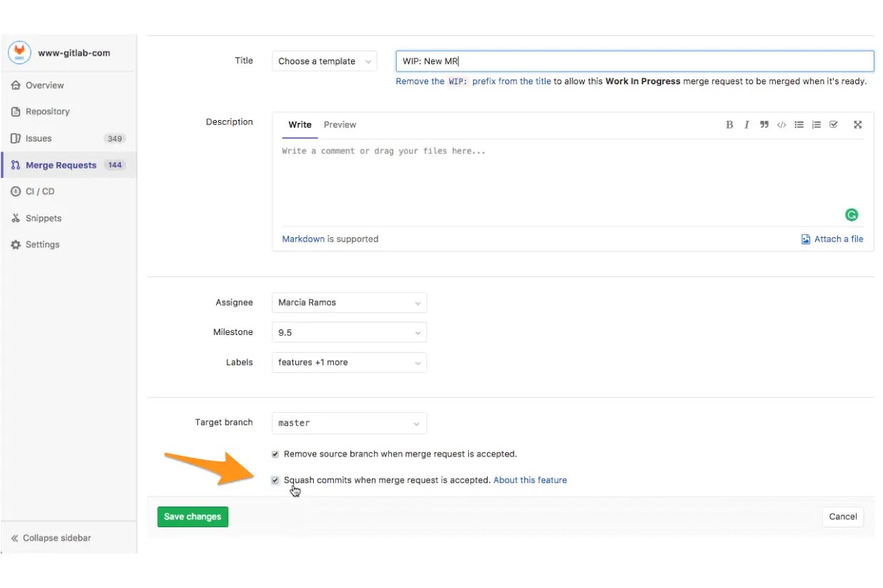
Task: Open the Choose a template dropdown
Action: click(x=323, y=61)
